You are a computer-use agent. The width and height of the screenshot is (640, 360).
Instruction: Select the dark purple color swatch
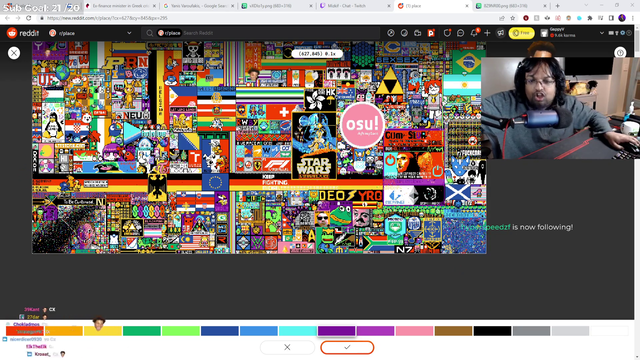(336, 331)
